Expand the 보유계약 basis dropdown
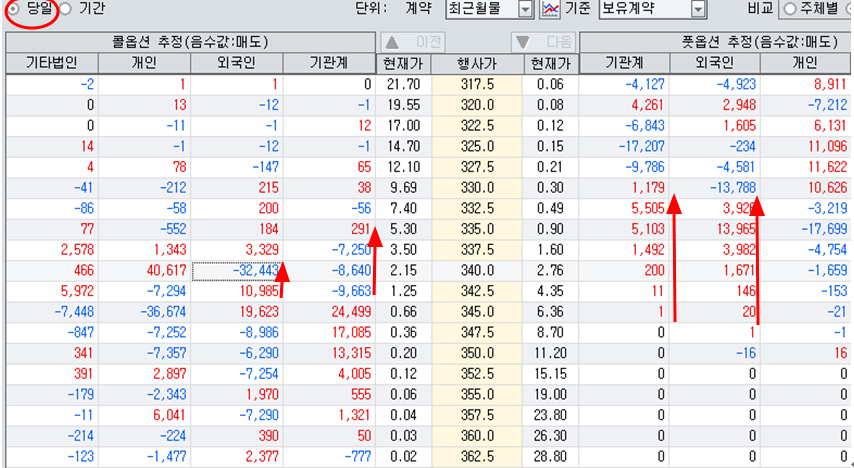The height and width of the screenshot is (468, 854). point(699,9)
